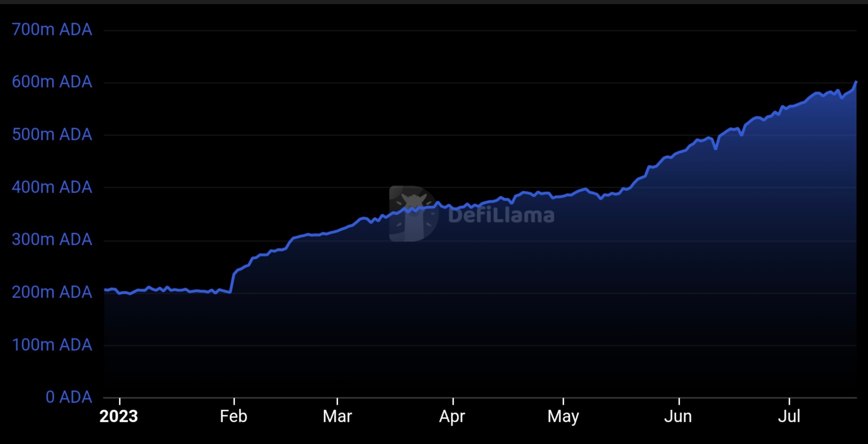868x444 pixels.
Task: Click the 2023 label on x-axis
Action: pyautogui.click(x=119, y=416)
